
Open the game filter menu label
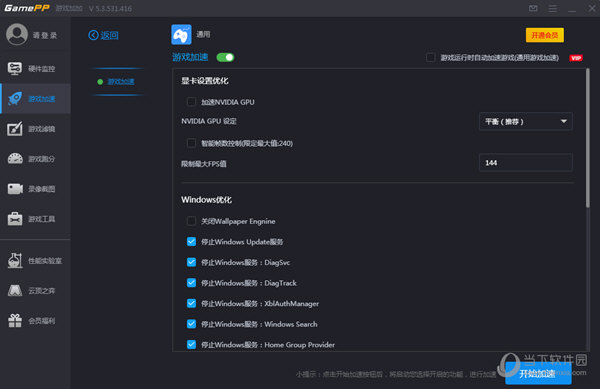pos(42,129)
